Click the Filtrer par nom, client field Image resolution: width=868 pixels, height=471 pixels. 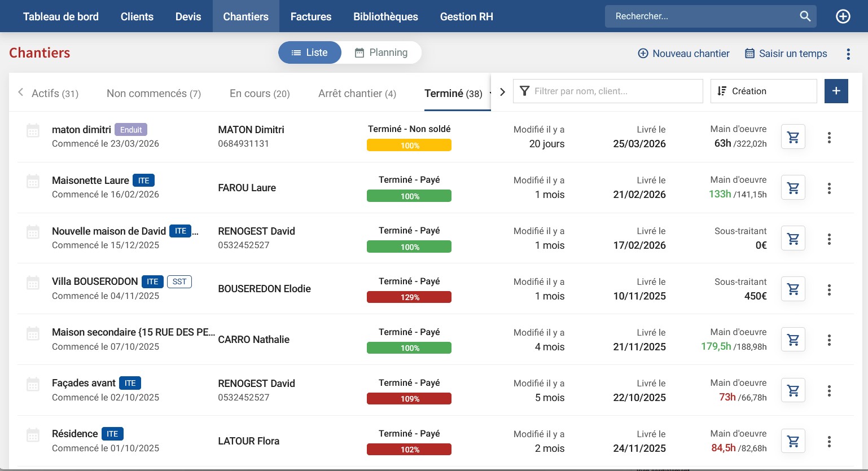[608, 91]
